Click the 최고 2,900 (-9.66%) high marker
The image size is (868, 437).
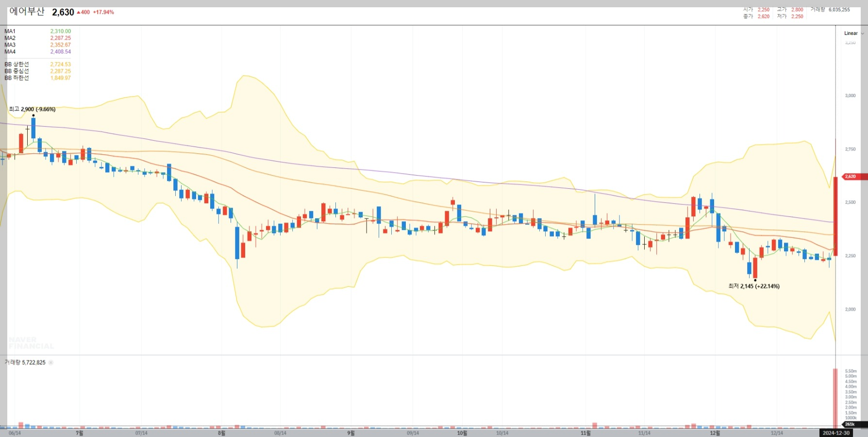pos(32,109)
